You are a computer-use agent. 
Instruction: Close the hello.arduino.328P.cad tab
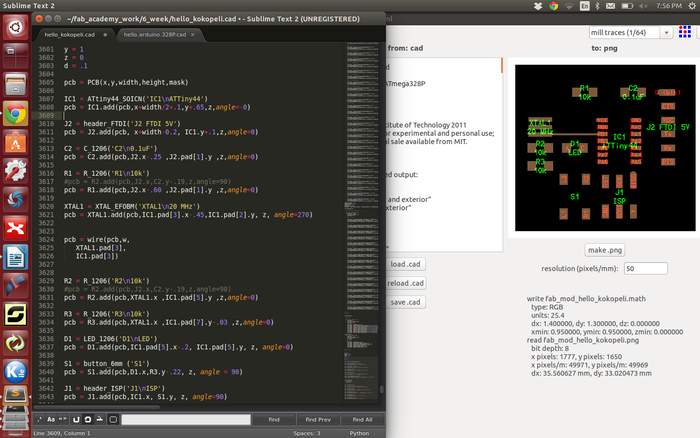click(x=193, y=34)
